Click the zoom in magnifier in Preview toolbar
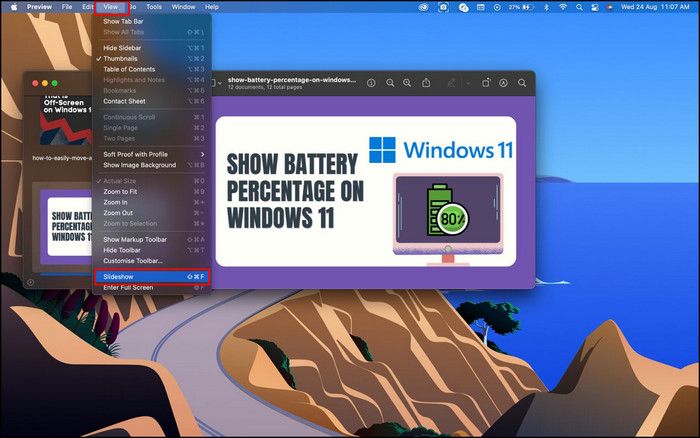The width and height of the screenshot is (700, 438). [x=407, y=83]
